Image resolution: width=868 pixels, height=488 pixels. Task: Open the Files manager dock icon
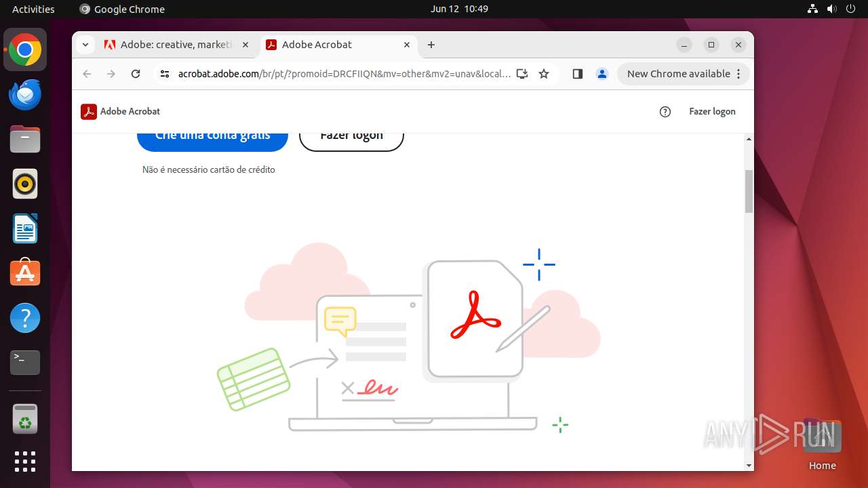[25, 140]
